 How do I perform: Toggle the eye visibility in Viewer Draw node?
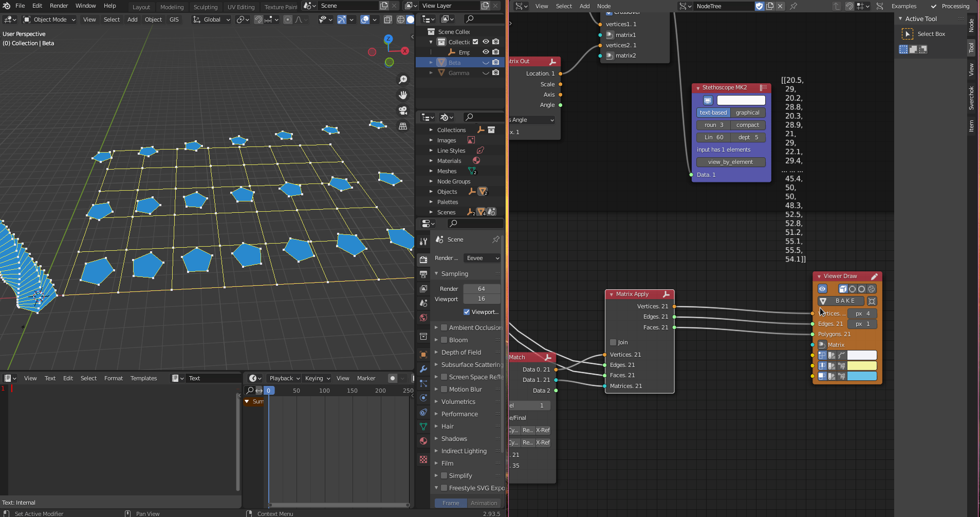(822, 289)
